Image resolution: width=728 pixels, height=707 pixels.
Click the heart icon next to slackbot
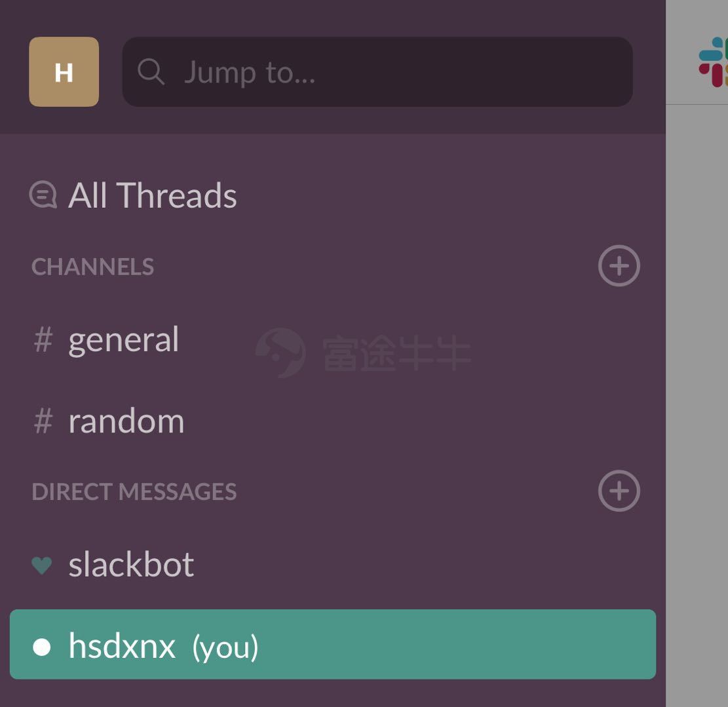[42, 565]
